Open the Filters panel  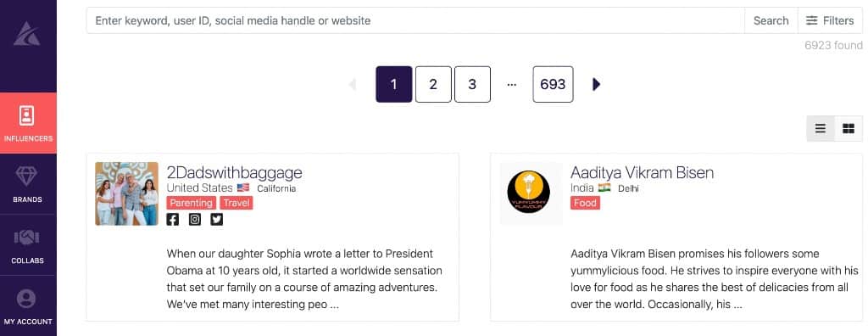830,20
